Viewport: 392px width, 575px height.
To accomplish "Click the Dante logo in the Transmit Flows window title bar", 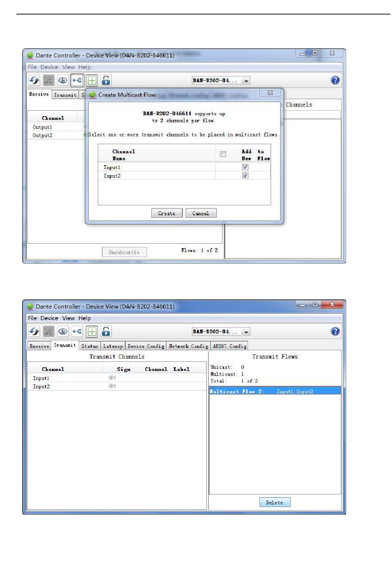I will click(30, 307).
